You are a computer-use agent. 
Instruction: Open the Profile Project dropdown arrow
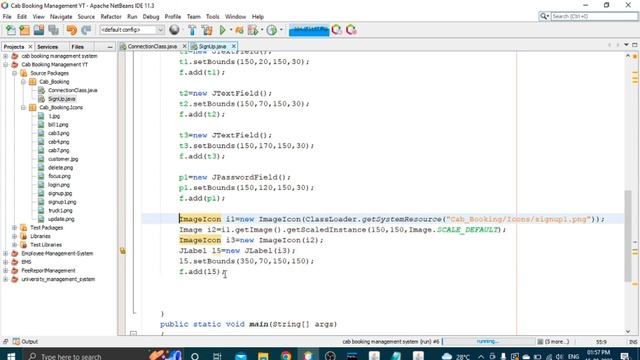coord(262,30)
